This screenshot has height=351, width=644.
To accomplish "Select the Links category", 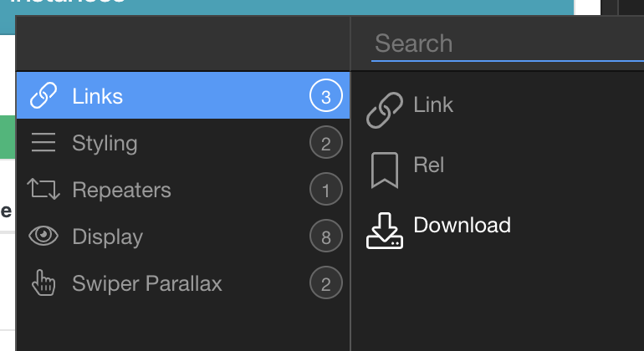I will (98, 96).
